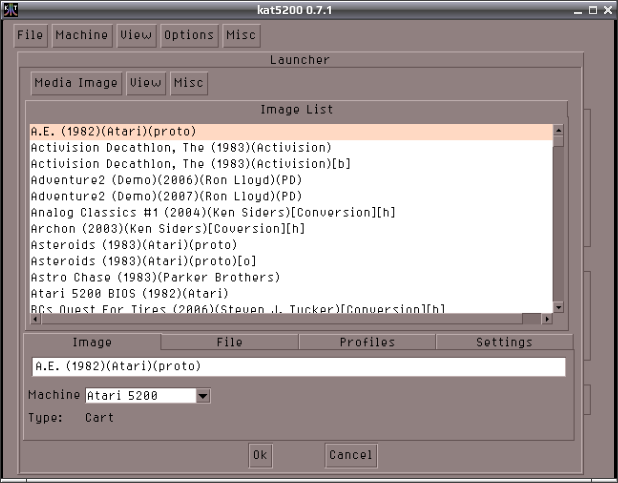This screenshot has height=483, width=618.
Task: Open the Launcher View menu beside Media Image
Action: coord(146,83)
